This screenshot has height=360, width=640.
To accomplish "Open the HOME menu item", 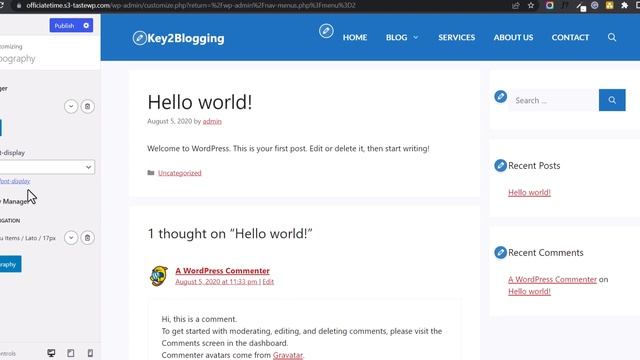I will click(355, 37).
